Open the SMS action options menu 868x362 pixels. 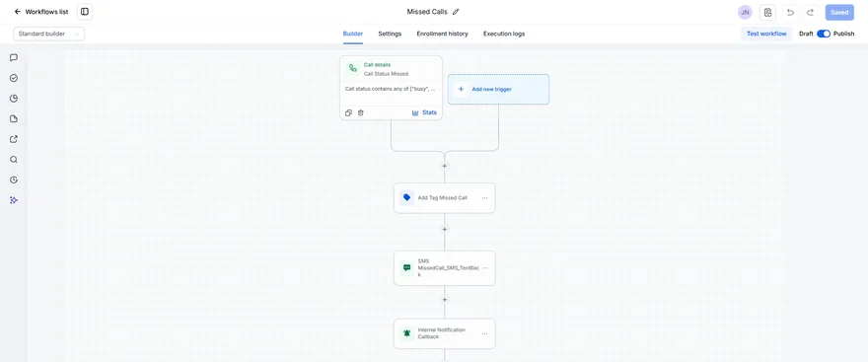pyautogui.click(x=485, y=268)
